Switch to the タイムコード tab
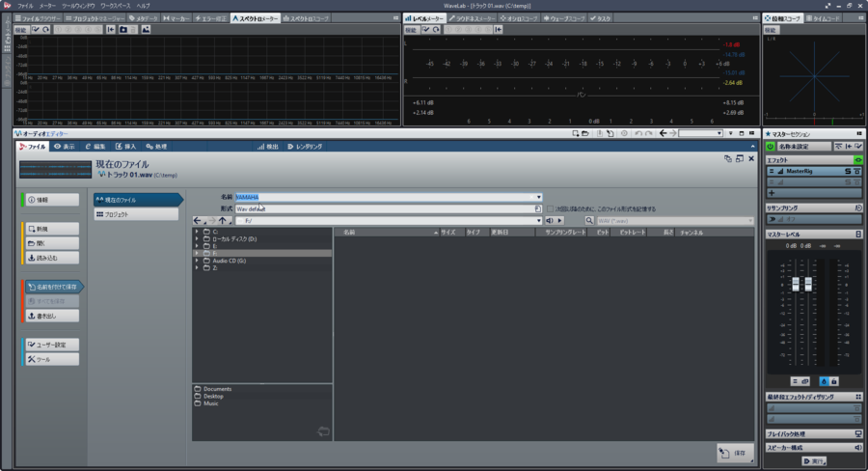Viewport: 868px width, 471px height. [822, 18]
